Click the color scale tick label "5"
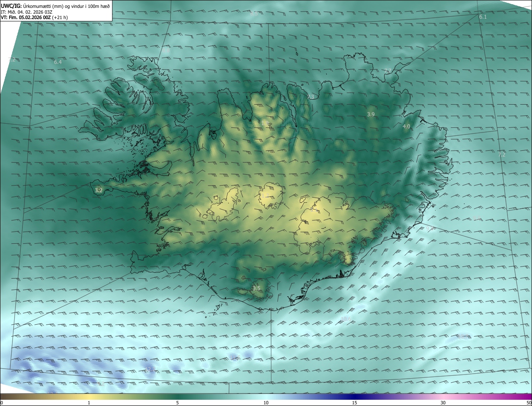The height and width of the screenshot is (406, 532). [x=177, y=403]
